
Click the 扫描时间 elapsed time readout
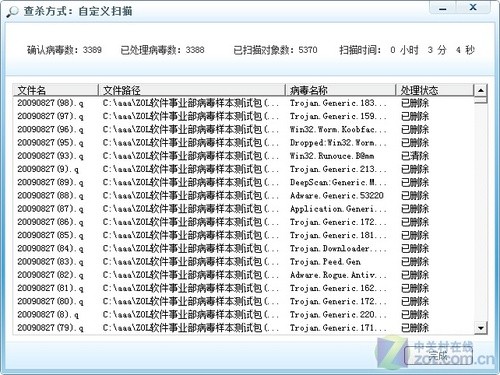[407, 50]
